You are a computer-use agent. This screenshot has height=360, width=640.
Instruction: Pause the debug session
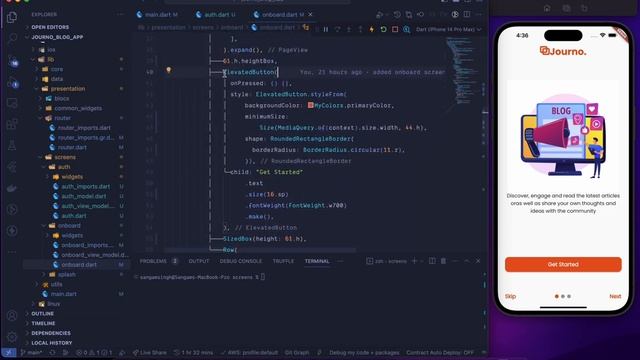click(326, 29)
